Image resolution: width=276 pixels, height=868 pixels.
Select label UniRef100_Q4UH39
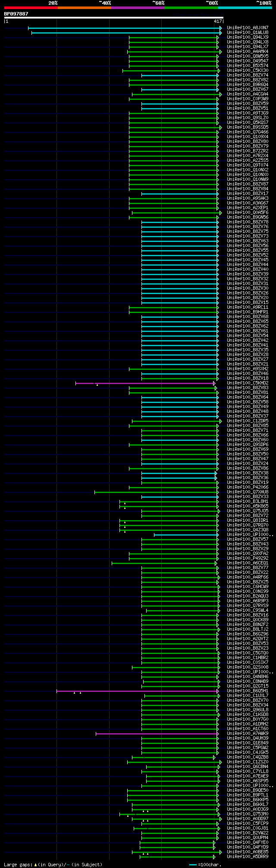248,738
